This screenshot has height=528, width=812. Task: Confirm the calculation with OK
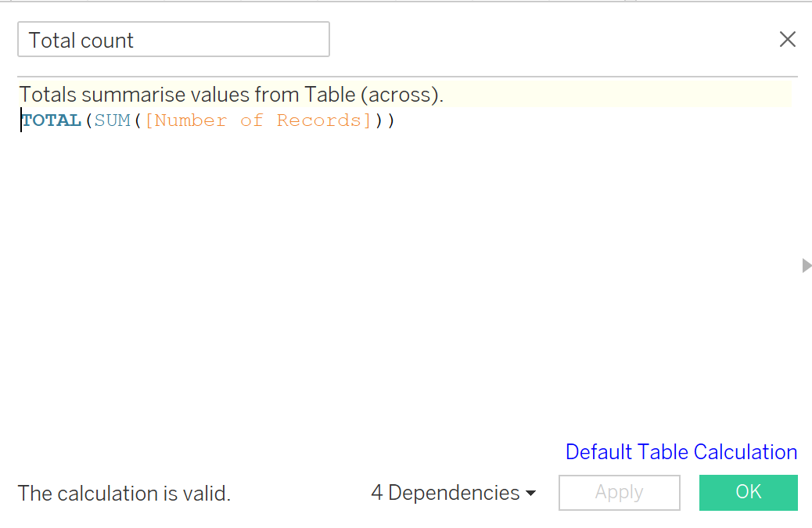(748, 492)
